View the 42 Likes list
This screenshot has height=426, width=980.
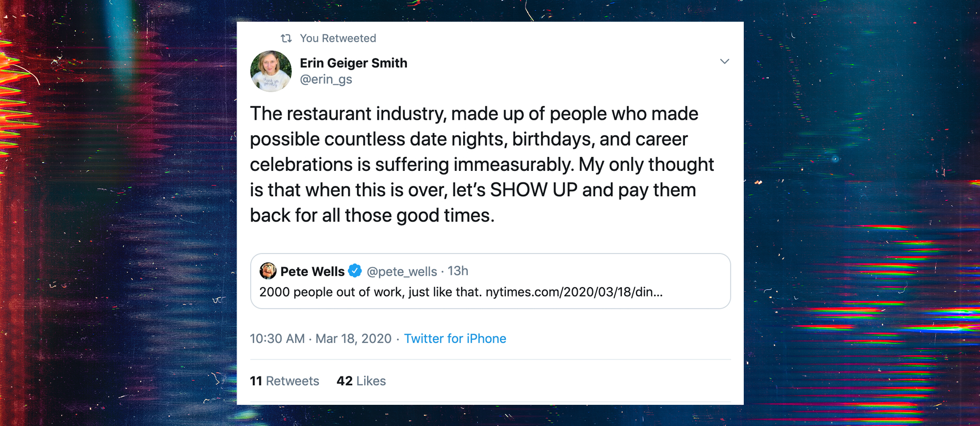tap(361, 381)
